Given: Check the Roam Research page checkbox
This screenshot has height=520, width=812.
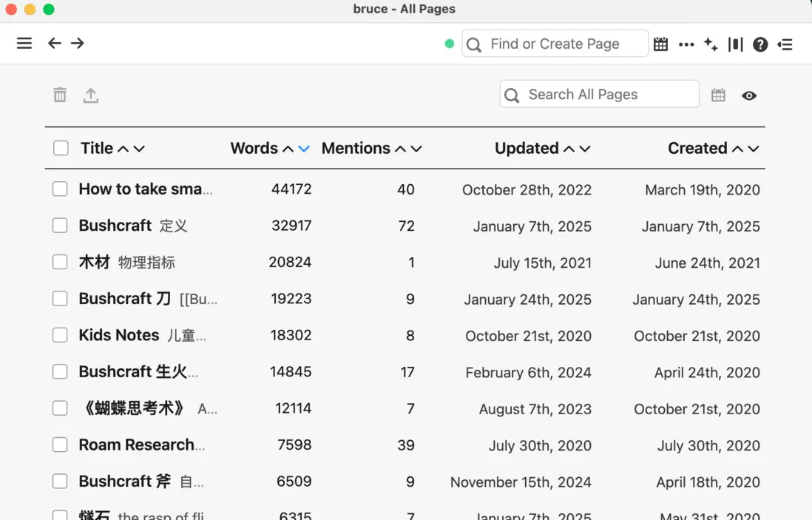Looking at the screenshot, I should 60,445.
